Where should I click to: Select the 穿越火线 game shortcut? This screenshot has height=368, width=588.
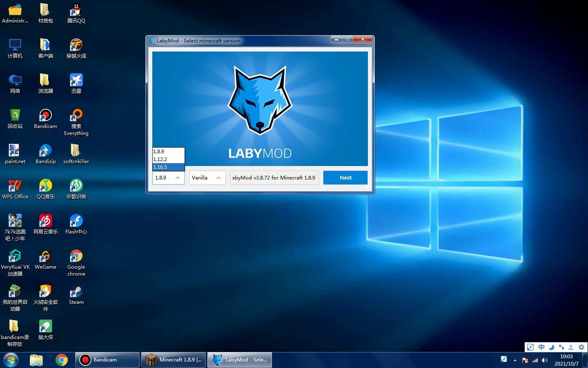tap(76, 49)
